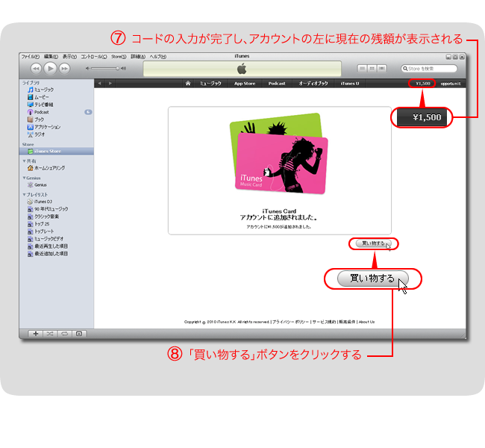Open the Store home icon
485x448 pixels.
tap(189, 84)
